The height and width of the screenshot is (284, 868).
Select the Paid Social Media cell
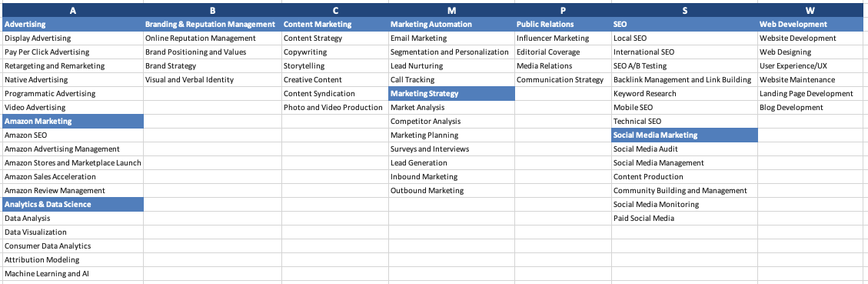684,218
